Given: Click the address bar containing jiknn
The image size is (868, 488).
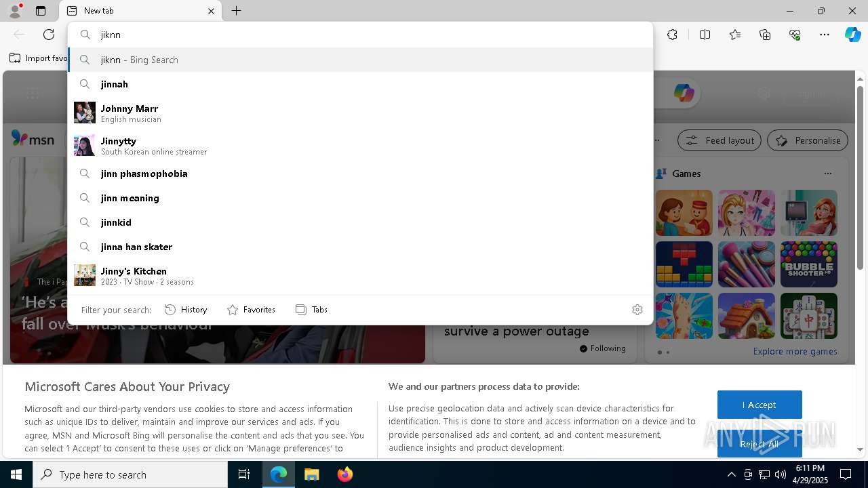Looking at the screenshot, I should click(x=360, y=35).
